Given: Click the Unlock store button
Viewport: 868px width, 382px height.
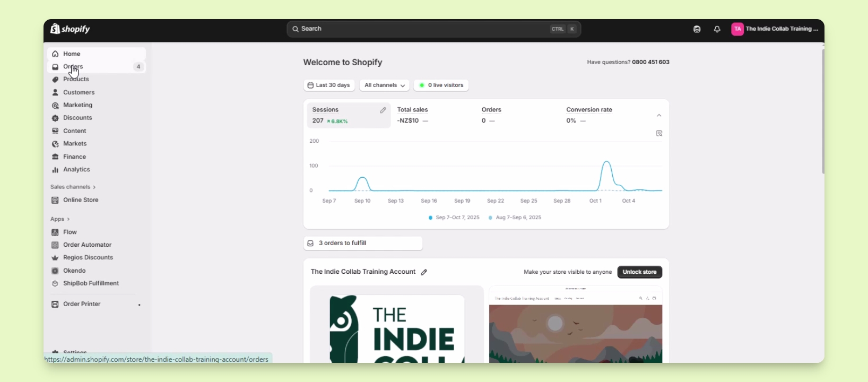Looking at the screenshot, I should pyautogui.click(x=640, y=272).
